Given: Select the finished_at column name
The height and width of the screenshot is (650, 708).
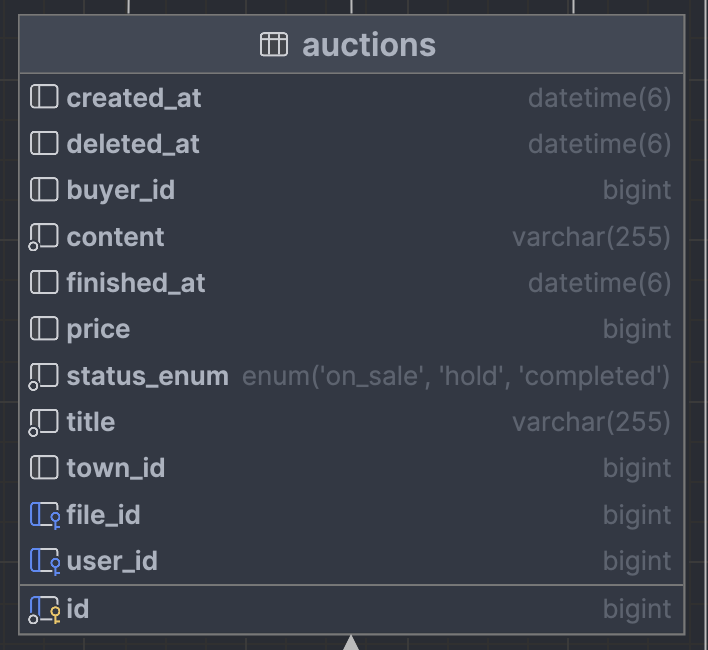Looking at the screenshot, I should [x=136, y=283].
